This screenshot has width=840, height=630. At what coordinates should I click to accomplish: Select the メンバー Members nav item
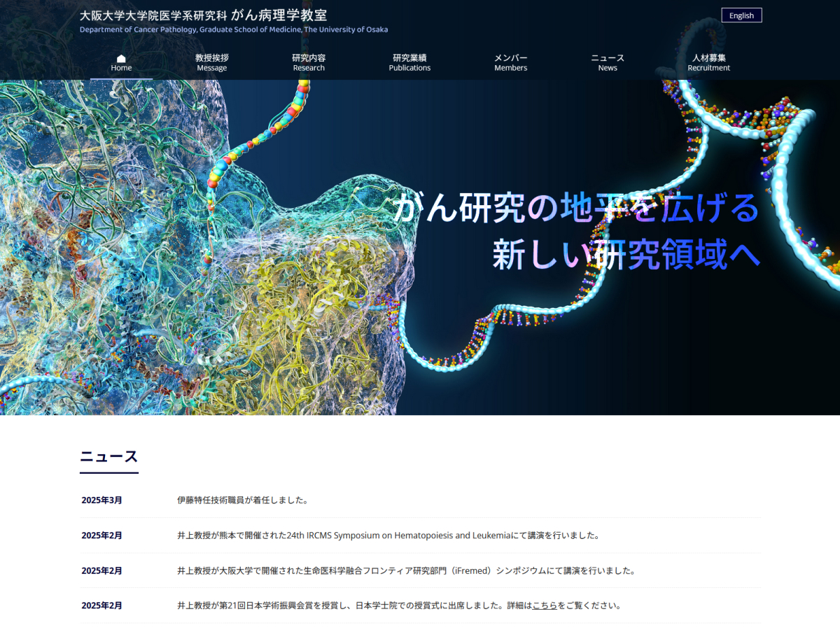pyautogui.click(x=510, y=63)
